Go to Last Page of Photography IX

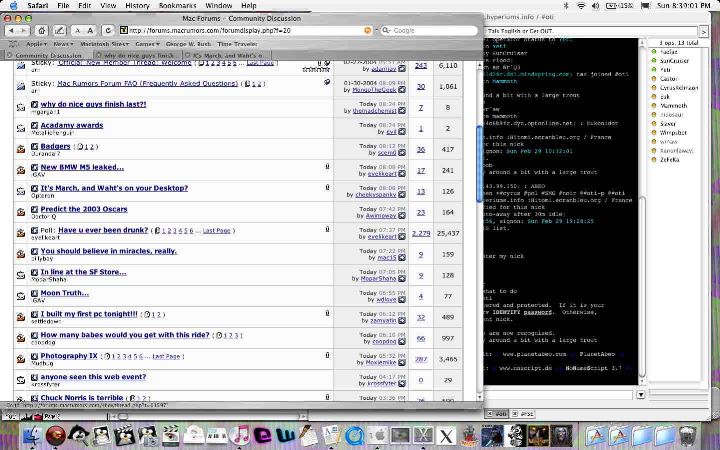tap(166, 356)
